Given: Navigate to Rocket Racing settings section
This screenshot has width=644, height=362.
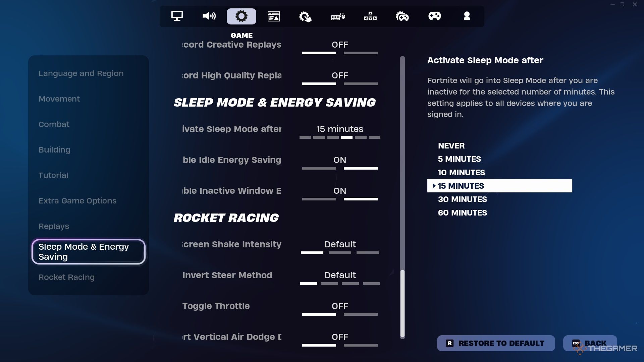Looking at the screenshot, I should tap(66, 277).
